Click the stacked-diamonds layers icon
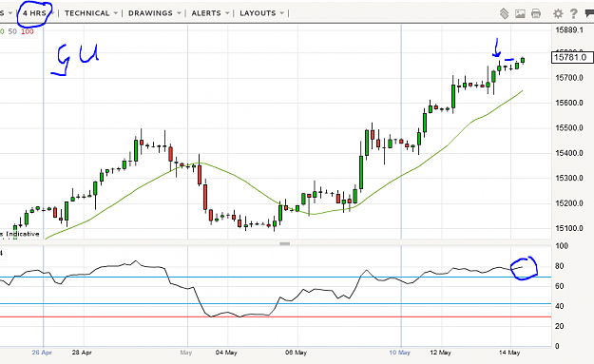 coord(504,13)
